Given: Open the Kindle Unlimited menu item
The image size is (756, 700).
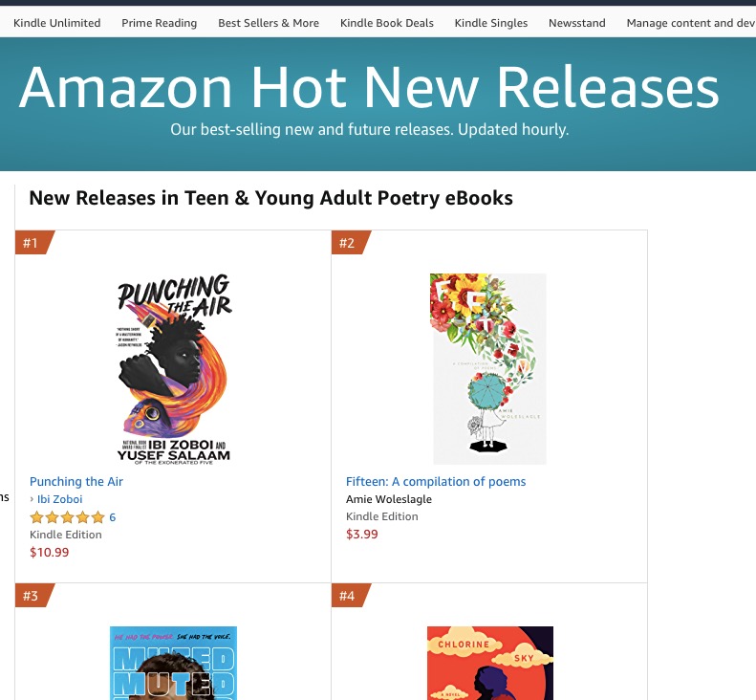Looking at the screenshot, I should pyautogui.click(x=56, y=23).
